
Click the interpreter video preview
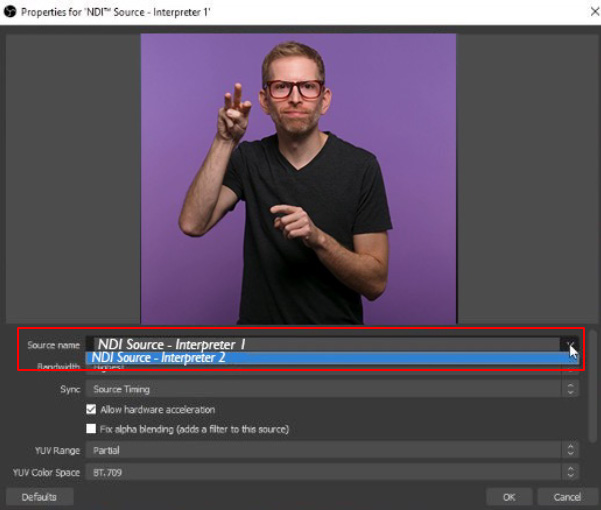tap(298, 179)
